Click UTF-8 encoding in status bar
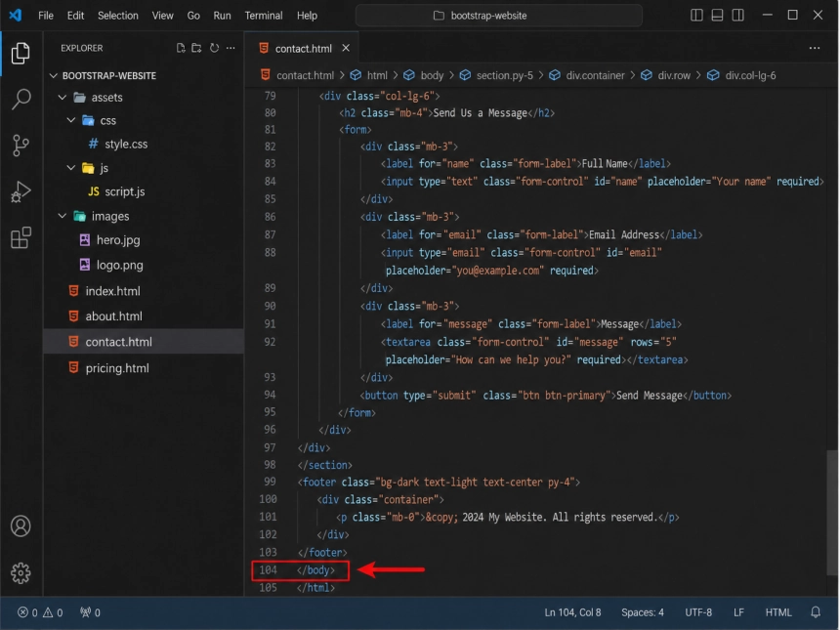The image size is (840, 630). [698, 612]
